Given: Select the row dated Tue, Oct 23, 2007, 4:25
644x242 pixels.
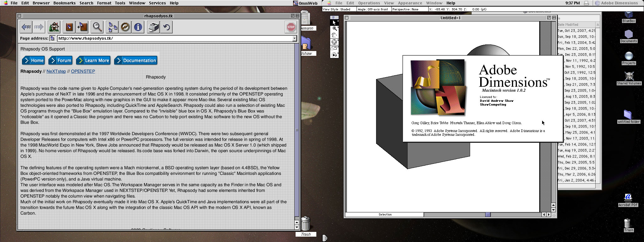Looking at the screenshot, I should click(x=576, y=31).
